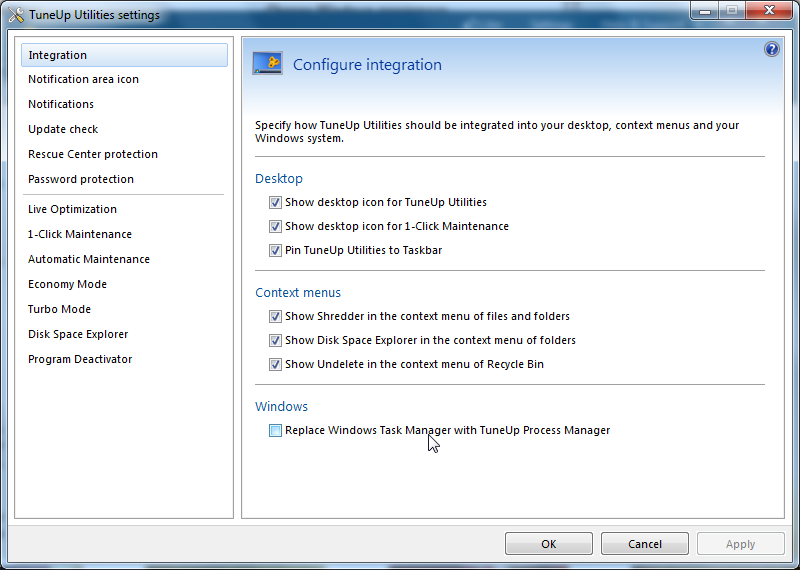Click the Windows section heading
The width and height of the screenshot is (800, 570).
281,407
